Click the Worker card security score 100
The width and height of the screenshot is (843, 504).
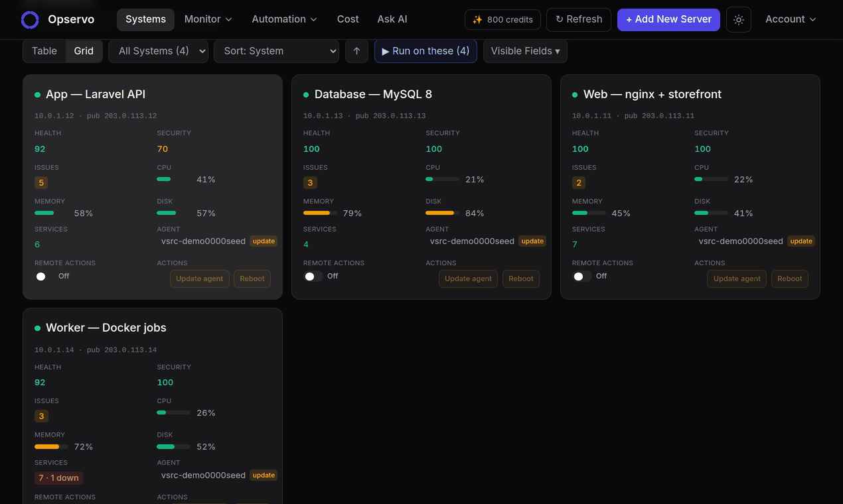pyautogui.click(x=165, y=383)
